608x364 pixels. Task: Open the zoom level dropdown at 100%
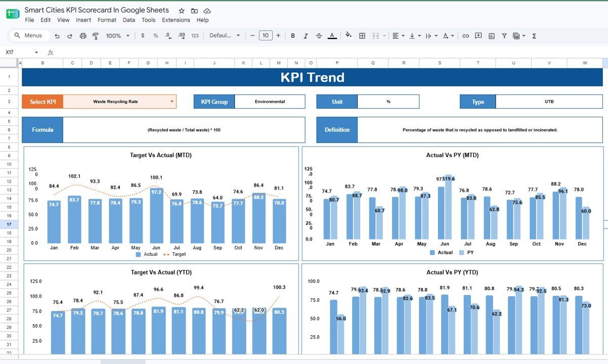coord(117,36)
